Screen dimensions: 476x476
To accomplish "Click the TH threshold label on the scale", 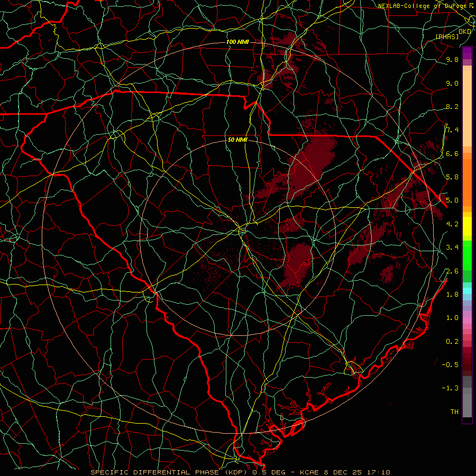I will [x=454, y=411].
